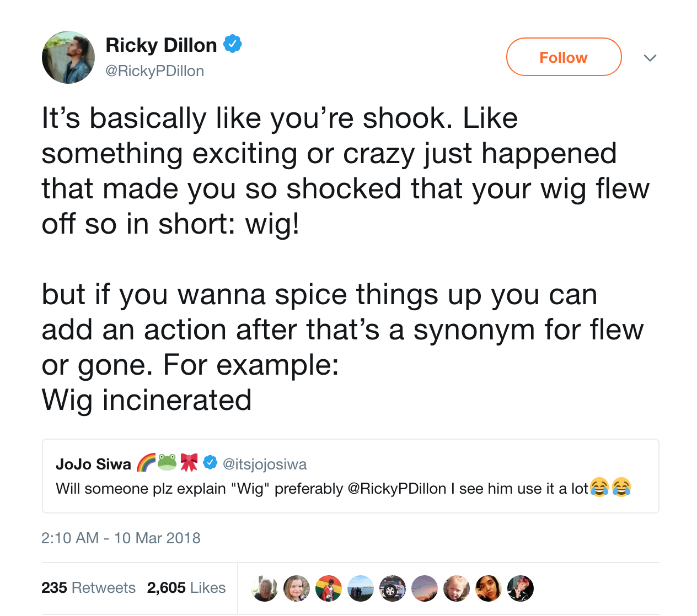Open the quoted JoJo Siwa tweet

[351, 476]
